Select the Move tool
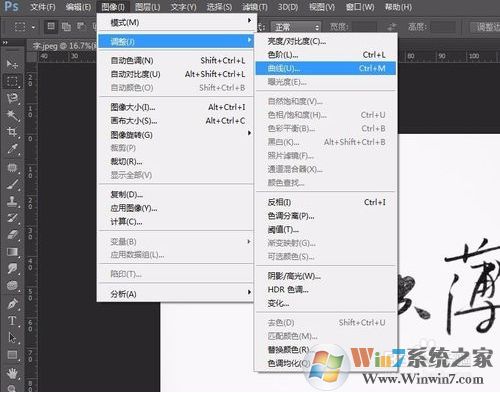 tap(12, 64)
